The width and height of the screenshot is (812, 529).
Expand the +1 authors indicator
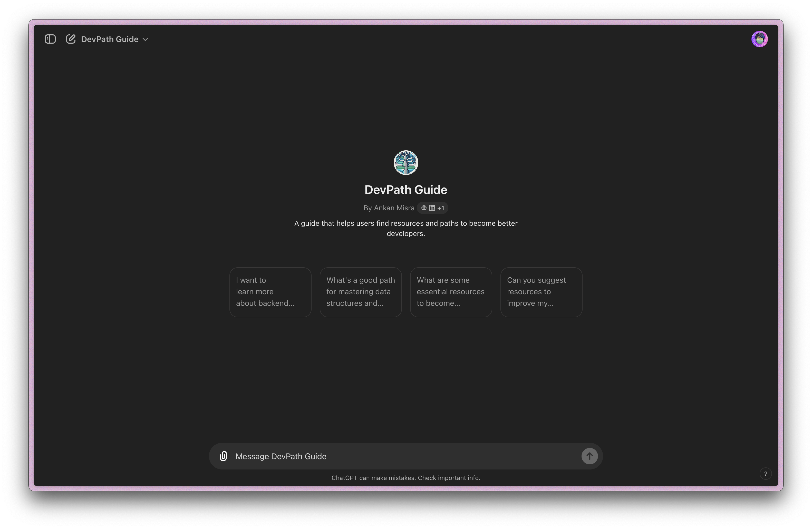441,208
